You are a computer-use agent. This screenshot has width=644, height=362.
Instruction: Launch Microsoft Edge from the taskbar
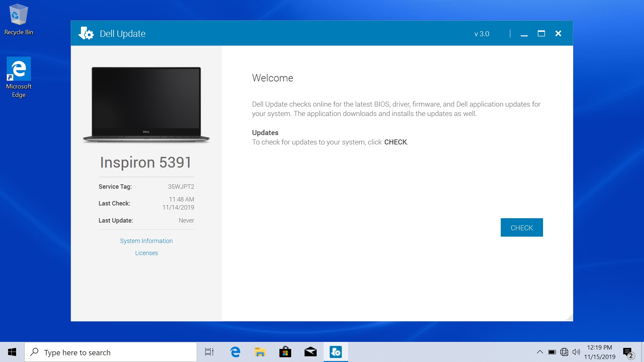pos(235,352)
